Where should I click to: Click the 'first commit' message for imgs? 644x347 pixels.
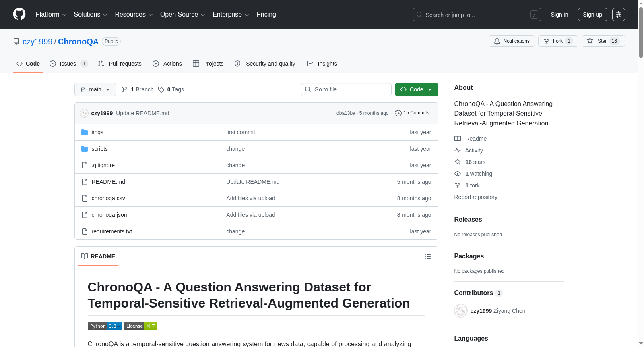(x=241, y=132)
